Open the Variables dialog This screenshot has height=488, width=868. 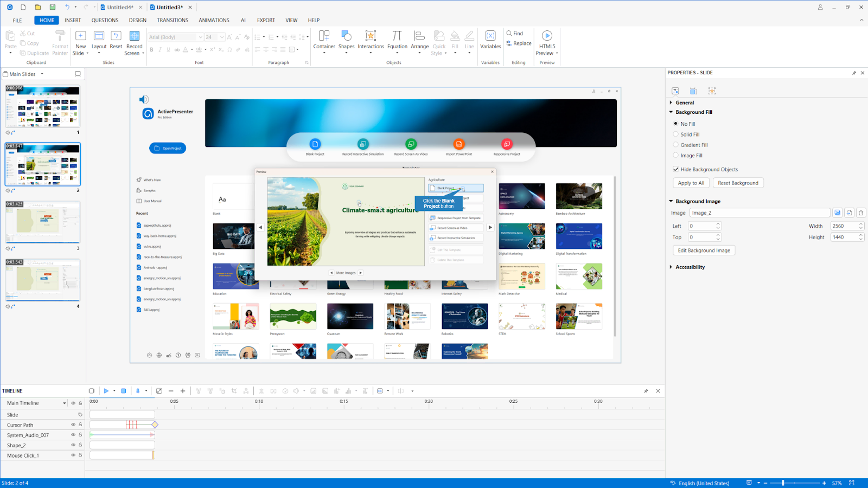(490, 37)
